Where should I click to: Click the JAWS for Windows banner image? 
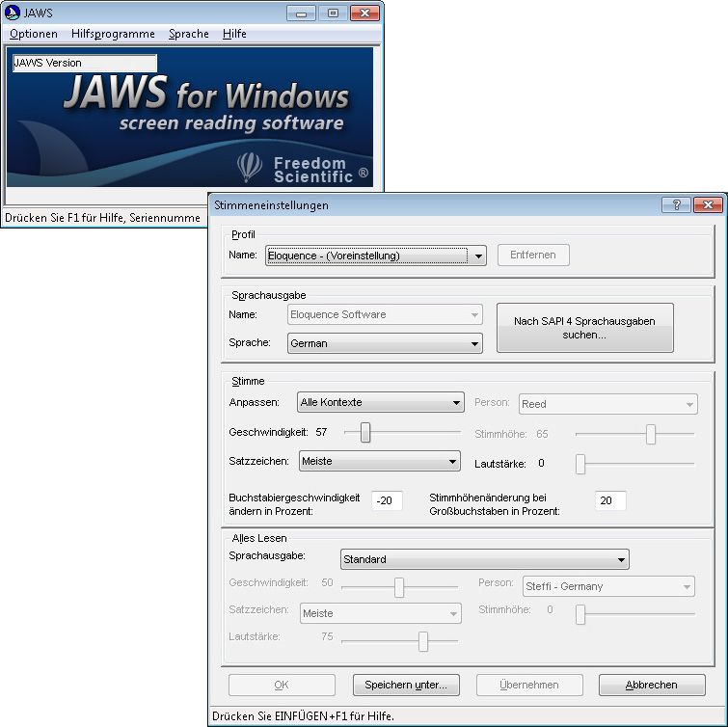[189, 117]
